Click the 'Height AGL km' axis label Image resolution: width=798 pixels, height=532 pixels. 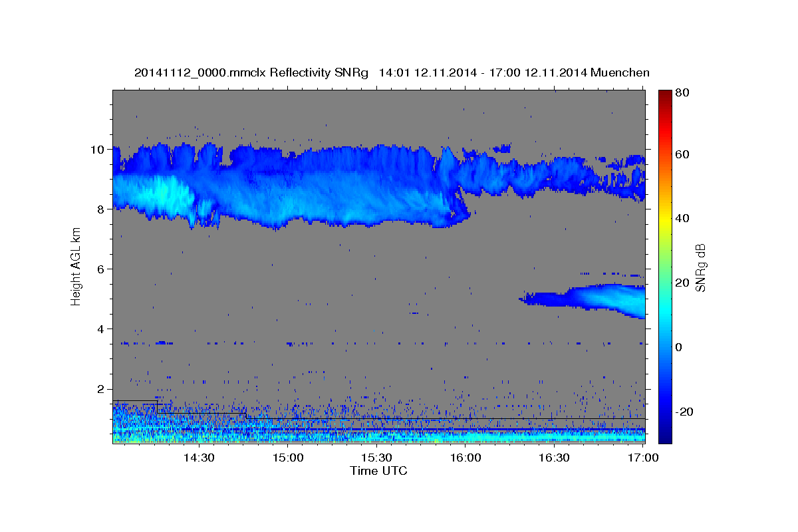click(76, 266)
